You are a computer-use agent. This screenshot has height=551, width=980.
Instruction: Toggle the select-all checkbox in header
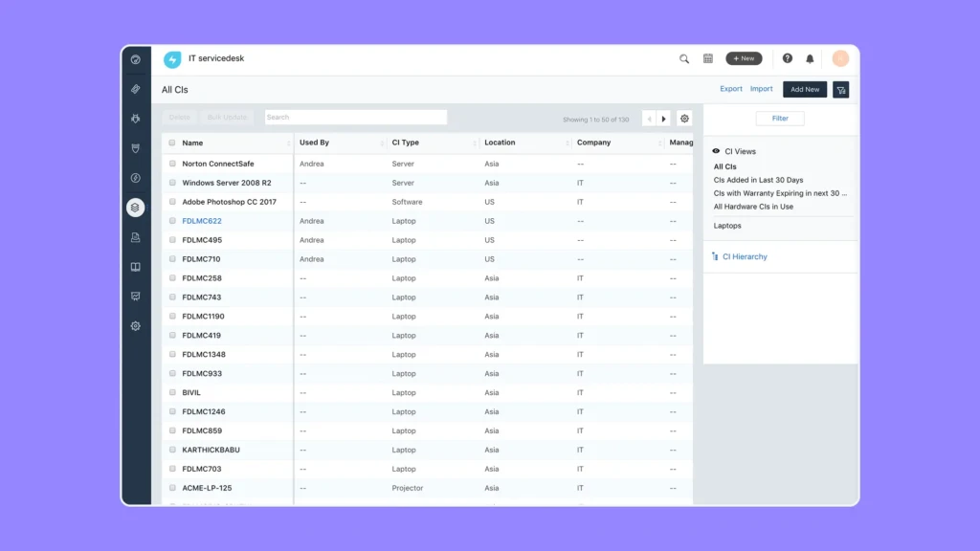[172, 143]
